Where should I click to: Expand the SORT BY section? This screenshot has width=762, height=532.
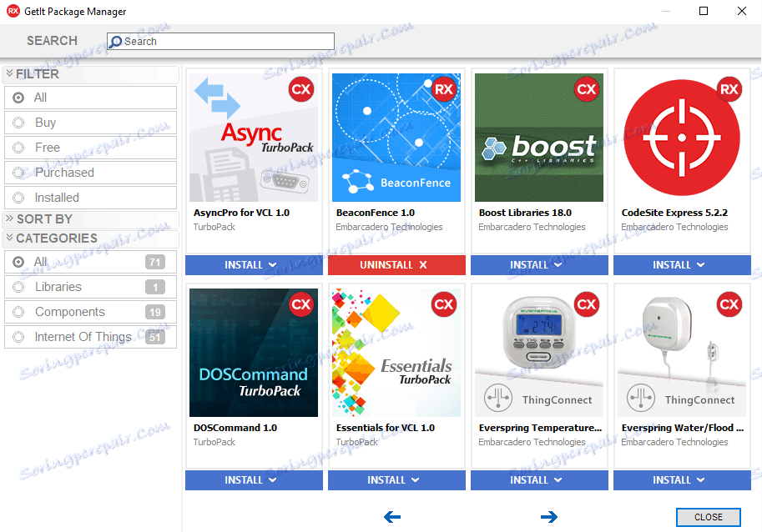[90, 219]
